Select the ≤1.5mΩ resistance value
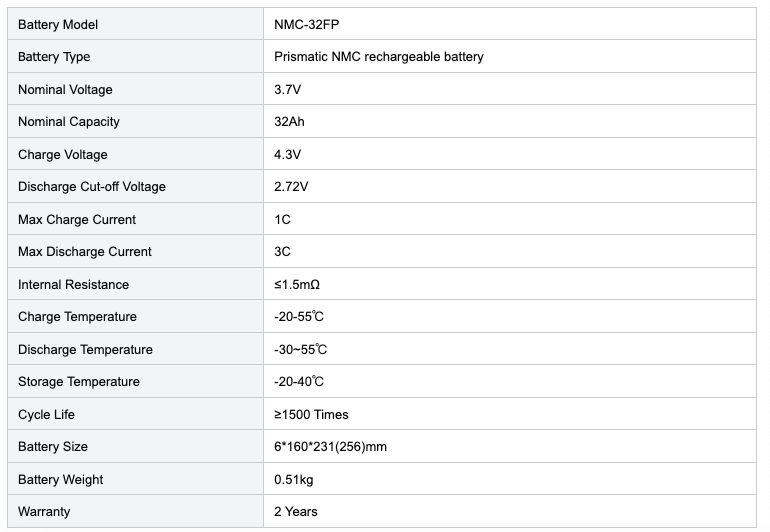770x532 pixels. coord(297,284)
